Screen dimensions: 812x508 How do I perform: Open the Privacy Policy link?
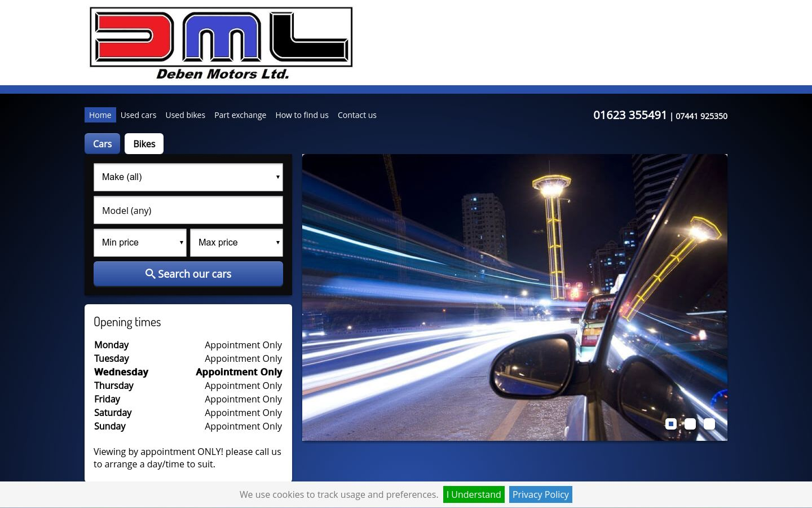[x=541, y=494]
